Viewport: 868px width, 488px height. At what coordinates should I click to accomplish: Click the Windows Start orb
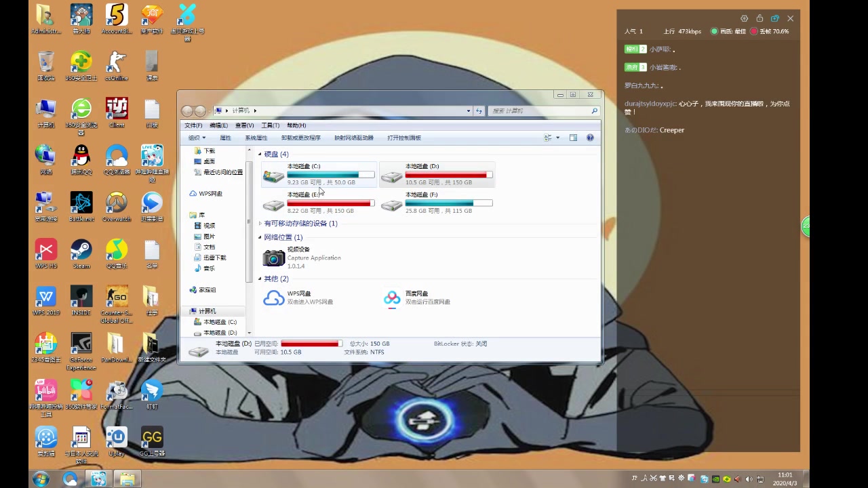click(x=41, y=479)
